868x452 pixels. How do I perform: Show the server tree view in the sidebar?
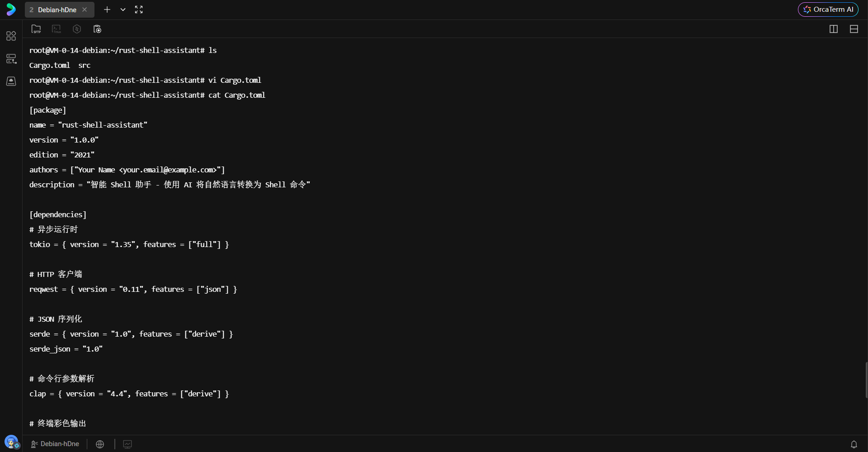tap(11, 58)
